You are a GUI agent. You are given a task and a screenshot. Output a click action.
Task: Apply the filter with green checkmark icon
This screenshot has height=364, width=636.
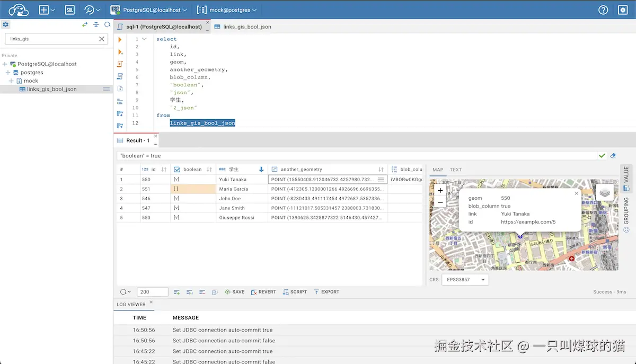pos(602,156)
